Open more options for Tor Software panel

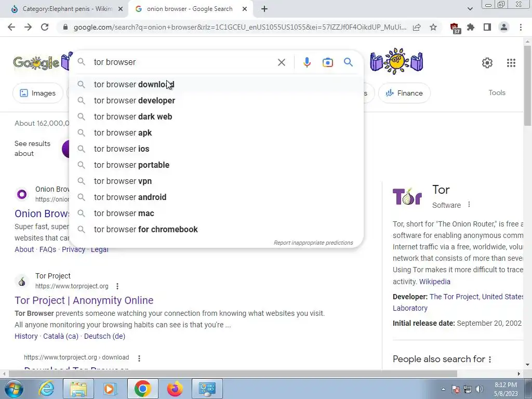pyautogui.click(x=469, y=205)
